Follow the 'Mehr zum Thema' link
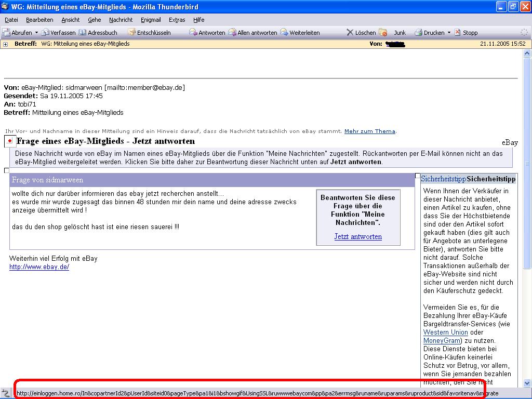Screen dimensions: 532x399 [370, 131]
